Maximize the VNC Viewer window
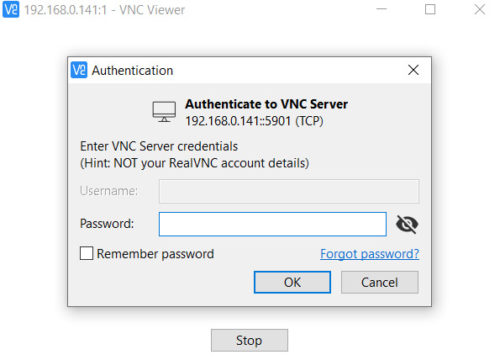This screenshot has height=360, width=500. click(430, 9)
